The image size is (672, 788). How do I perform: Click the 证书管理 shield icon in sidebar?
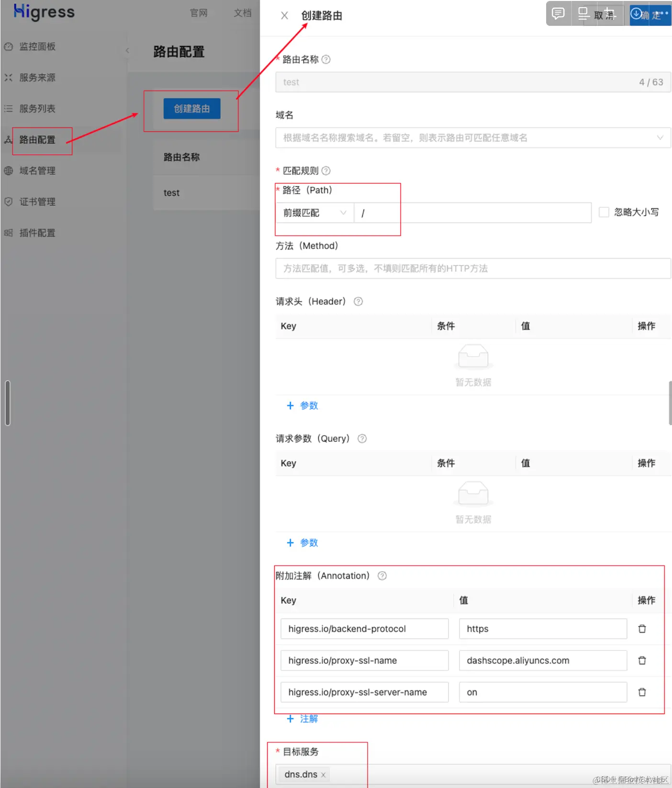pos(8,202)
